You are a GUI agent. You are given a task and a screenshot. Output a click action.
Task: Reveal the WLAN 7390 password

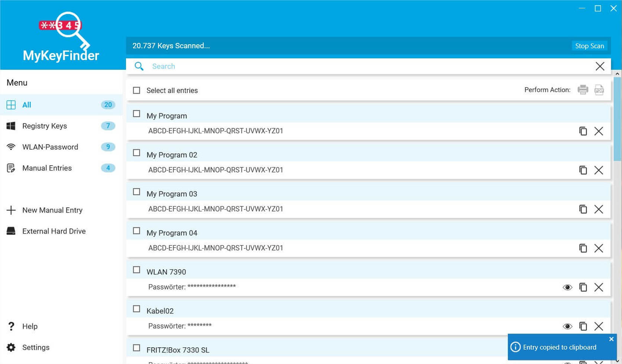point(567,287)
